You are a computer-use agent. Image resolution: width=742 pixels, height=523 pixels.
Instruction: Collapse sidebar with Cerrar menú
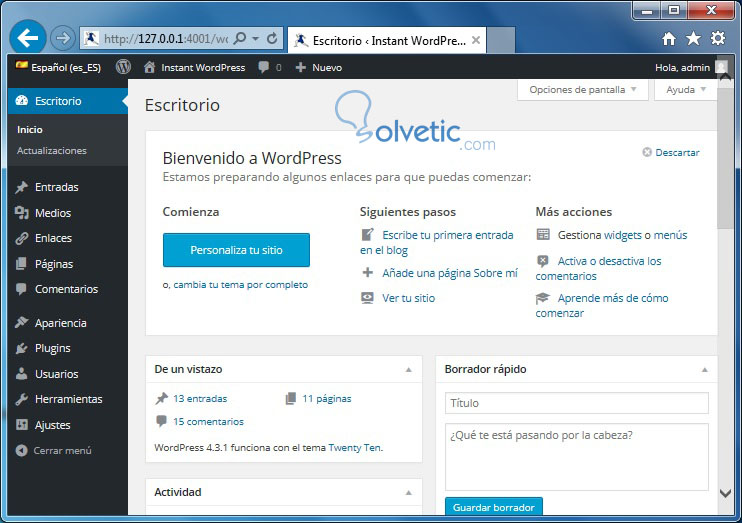click(53, 451)
